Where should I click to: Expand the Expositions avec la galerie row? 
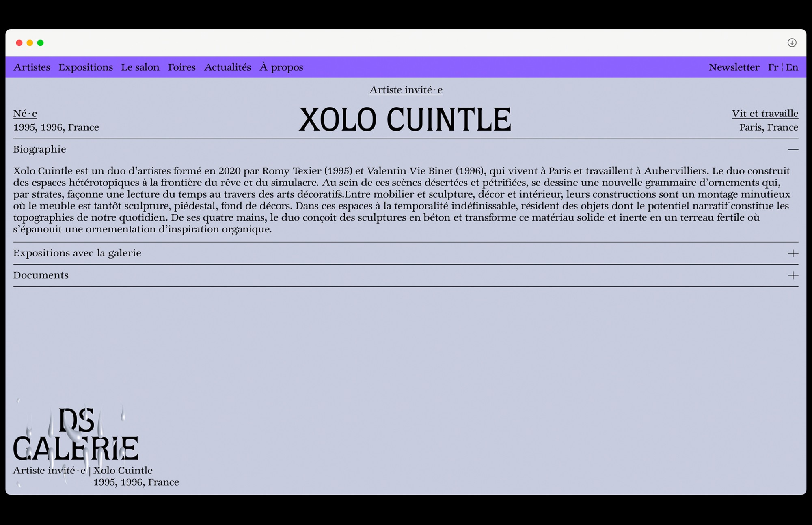tap(77, 253)
